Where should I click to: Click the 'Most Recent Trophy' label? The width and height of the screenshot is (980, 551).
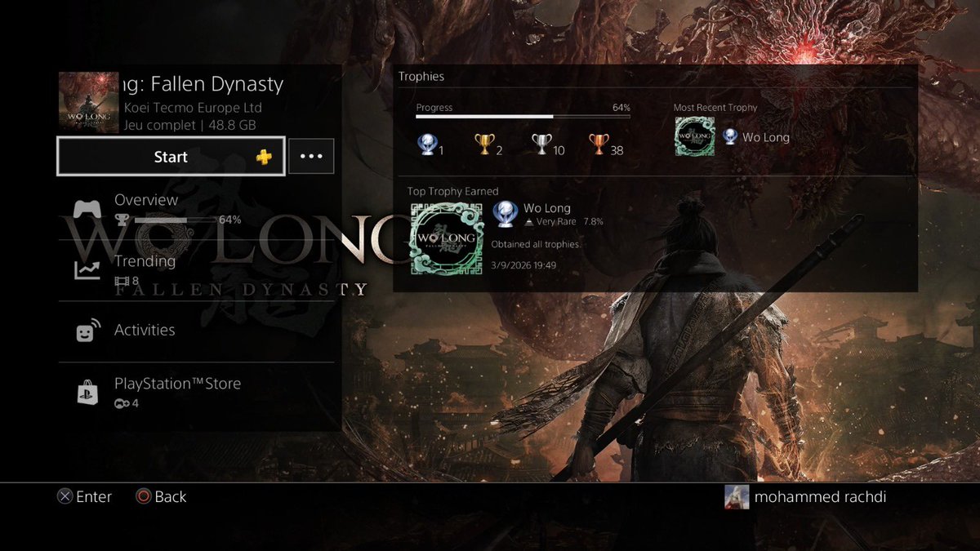[x=715, y=108]
